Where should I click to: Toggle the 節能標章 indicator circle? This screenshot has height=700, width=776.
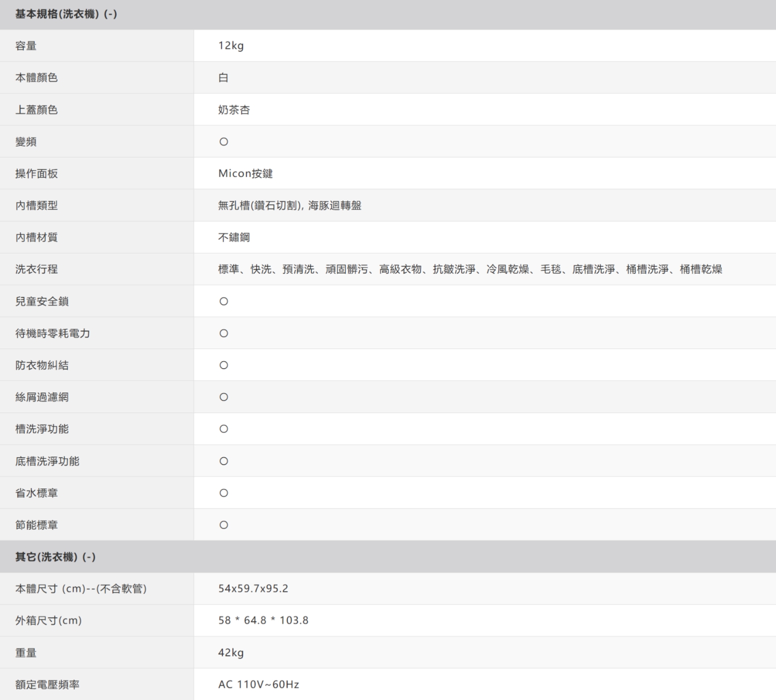point(224,524)
